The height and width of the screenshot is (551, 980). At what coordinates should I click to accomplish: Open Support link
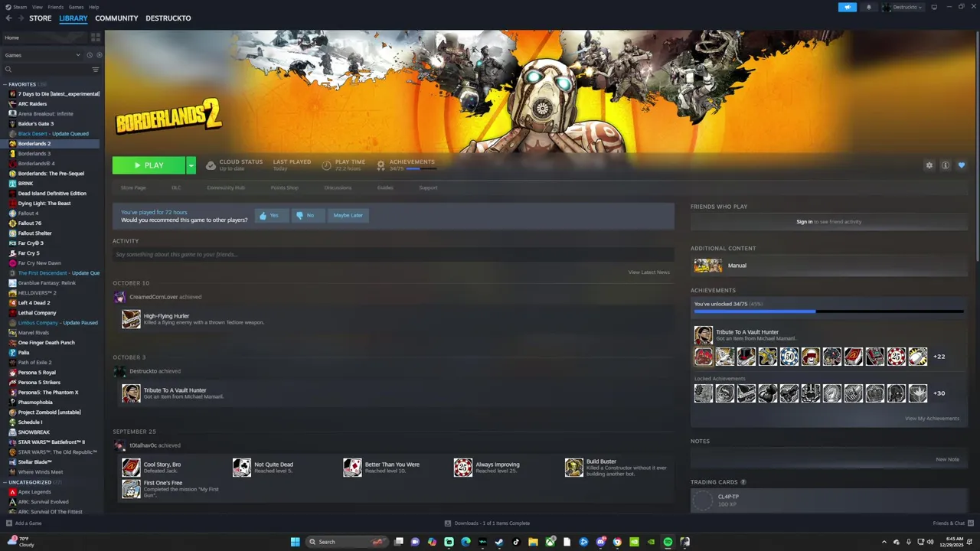pyautogui.click(x=428, y=187)
